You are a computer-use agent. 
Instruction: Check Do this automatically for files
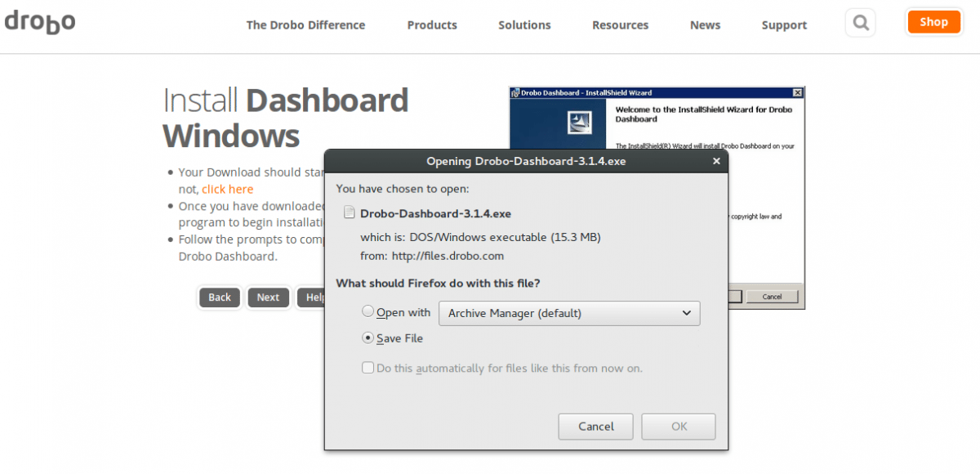[x=368, y=368]
